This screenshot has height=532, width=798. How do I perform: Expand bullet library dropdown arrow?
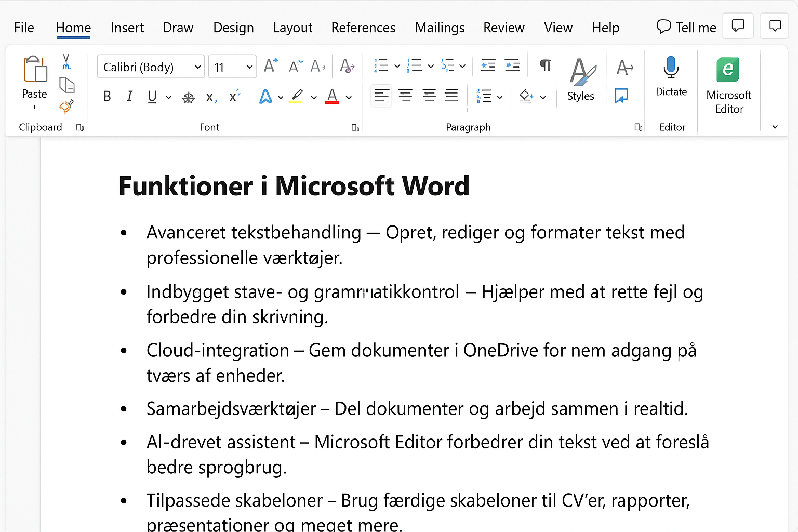pyautogui.click(x=397, y=66)
